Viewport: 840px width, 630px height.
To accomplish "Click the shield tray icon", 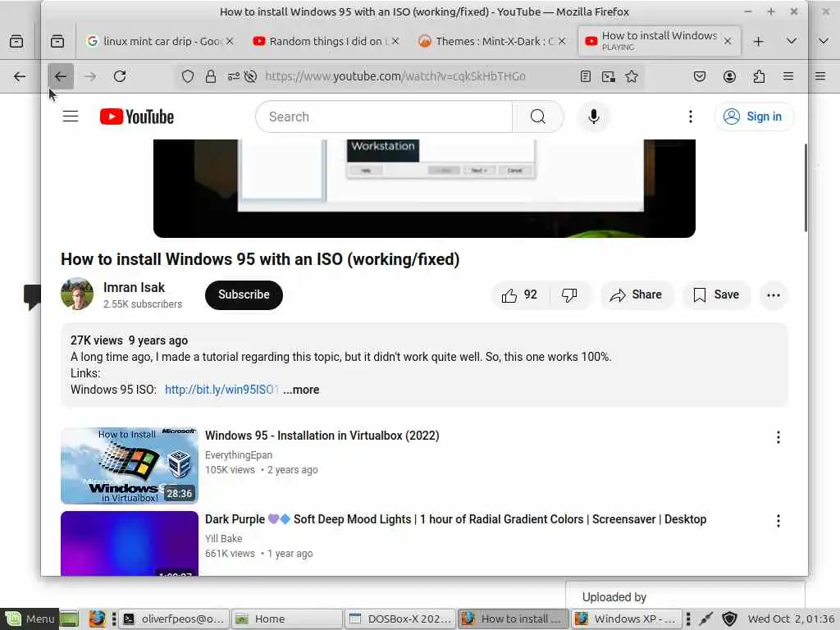I will point(729,619).
